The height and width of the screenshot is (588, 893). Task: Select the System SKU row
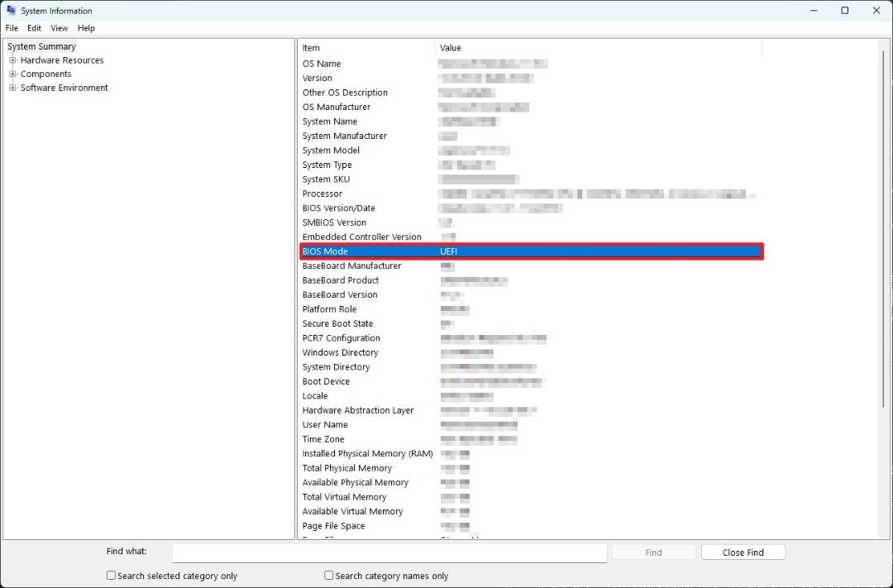click(531, 179)
